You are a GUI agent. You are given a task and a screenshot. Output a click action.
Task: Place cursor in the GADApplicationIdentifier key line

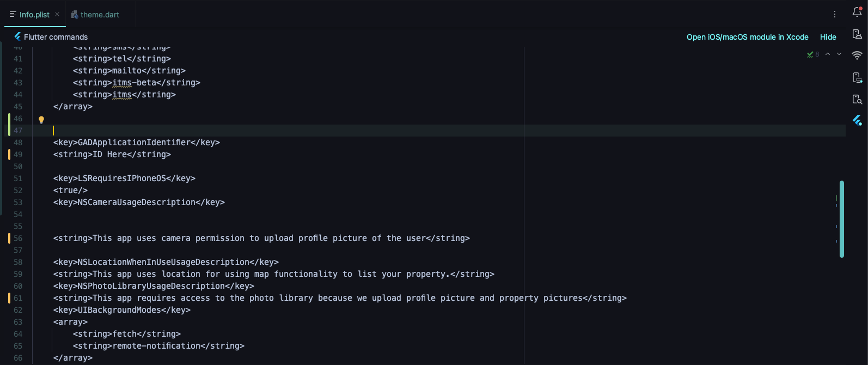(136, 143)
